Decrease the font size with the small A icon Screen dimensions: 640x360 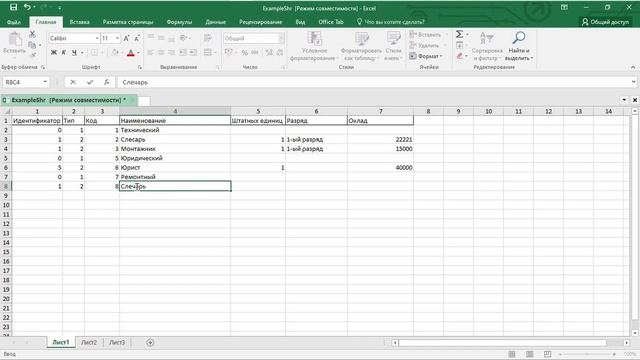point(137,38)
